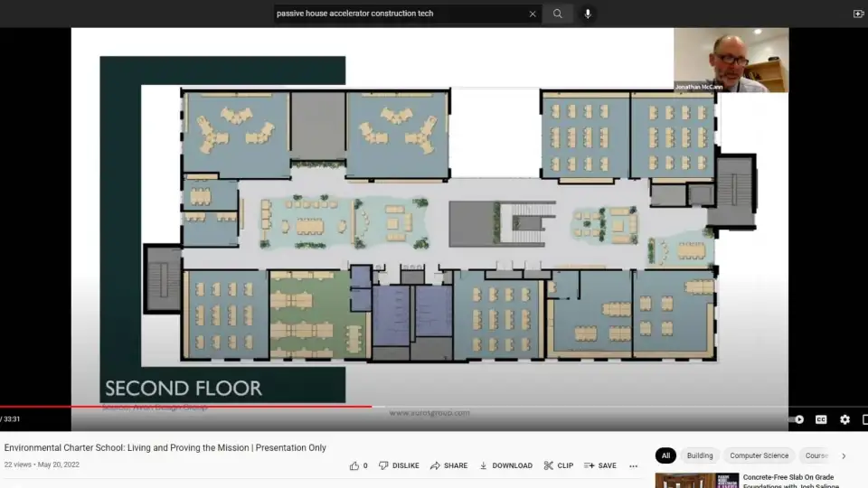Select the Computer Science filter chip

coord(759,455)
